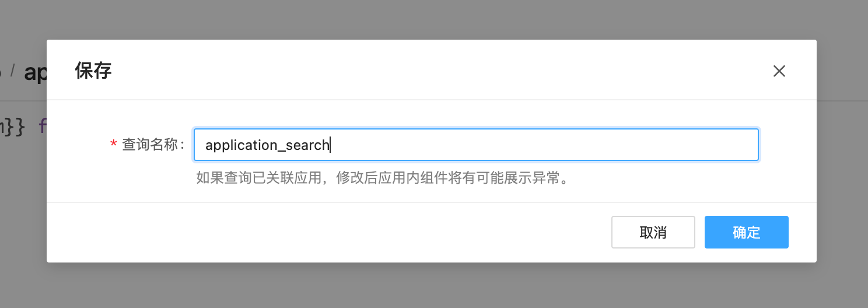Focus the 查询名称 input field
The height and width of the screenshot is (308, 868).
[476, 145]
